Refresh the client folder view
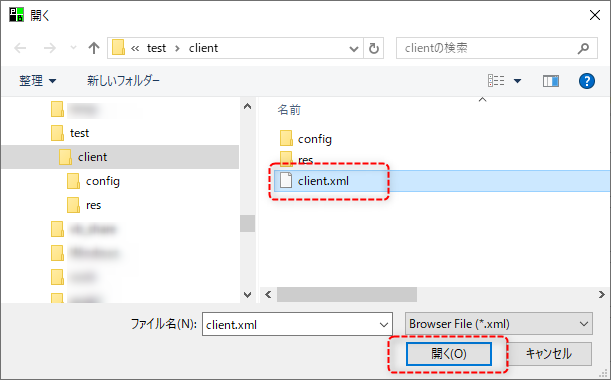Image resolution: width=611 pixels, height=380 pixels. click(x=374, y=48)
